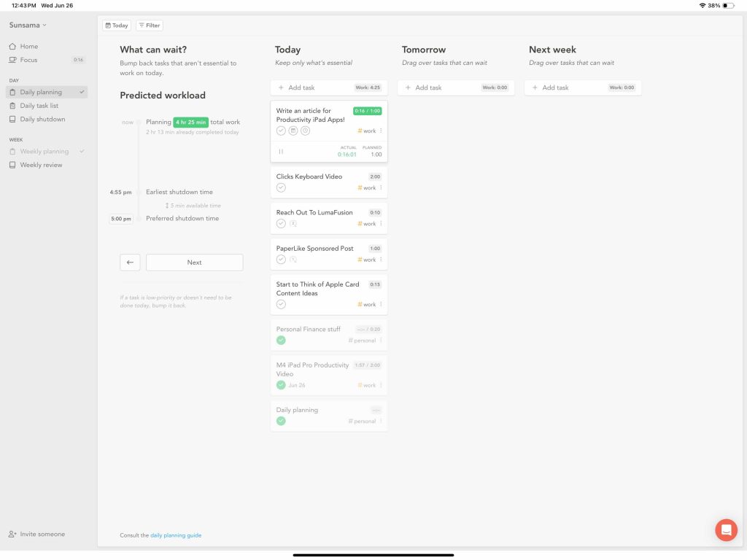The width and height of the screenshot is (747, 560).
Task: Go to Weekly review in the sidebar
Action: [41, 165]
